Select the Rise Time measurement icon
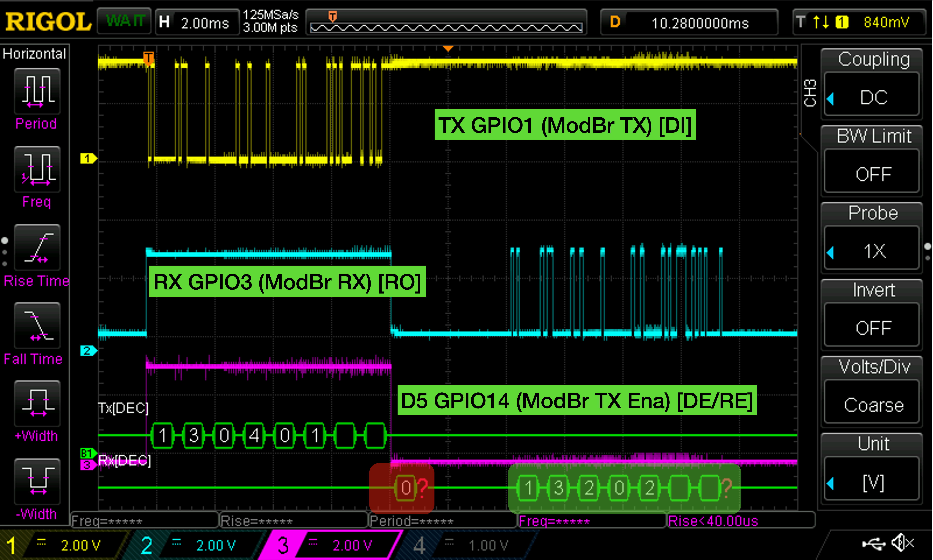Screen dimensions: 933x560 [x=37, y=248]
